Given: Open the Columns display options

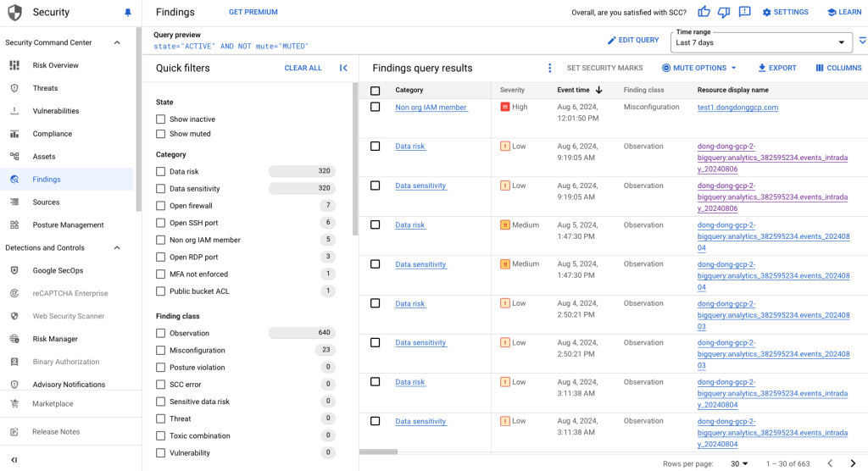Looking at the screenshot, I should [x=838, y=68].
